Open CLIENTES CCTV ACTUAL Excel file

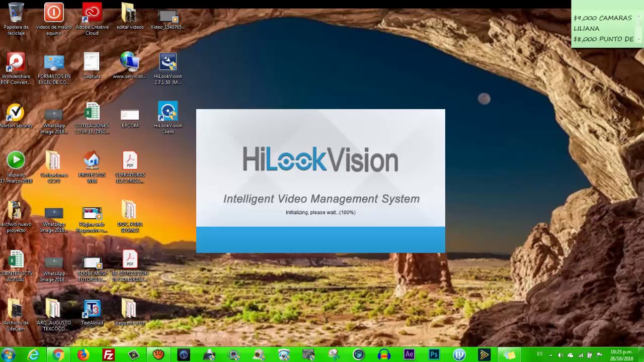pos(16,265)
